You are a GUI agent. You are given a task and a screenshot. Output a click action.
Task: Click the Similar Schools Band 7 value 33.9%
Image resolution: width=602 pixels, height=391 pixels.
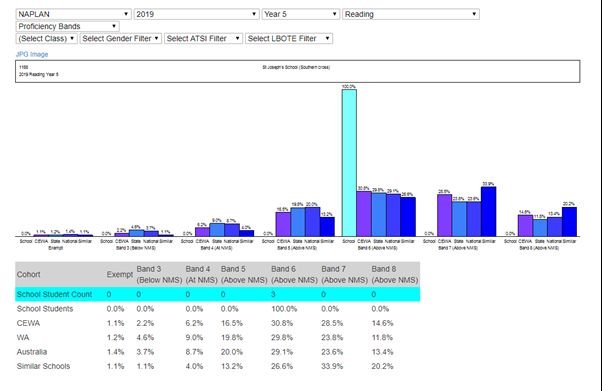coord(332,366)
